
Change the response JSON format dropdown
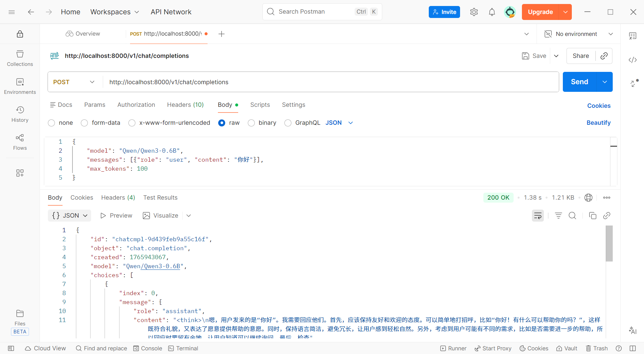pyautogui.click(x=70, y=216)
